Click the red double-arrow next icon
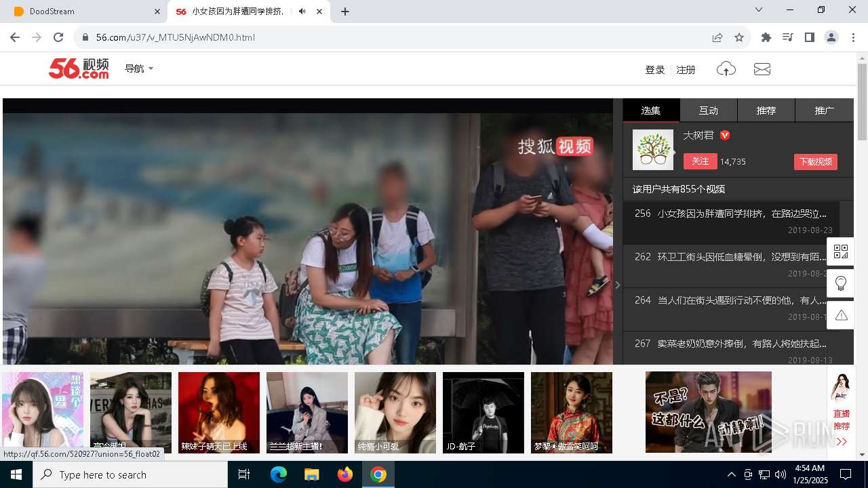This screenshot has height=488, width=868. [842, 442]
